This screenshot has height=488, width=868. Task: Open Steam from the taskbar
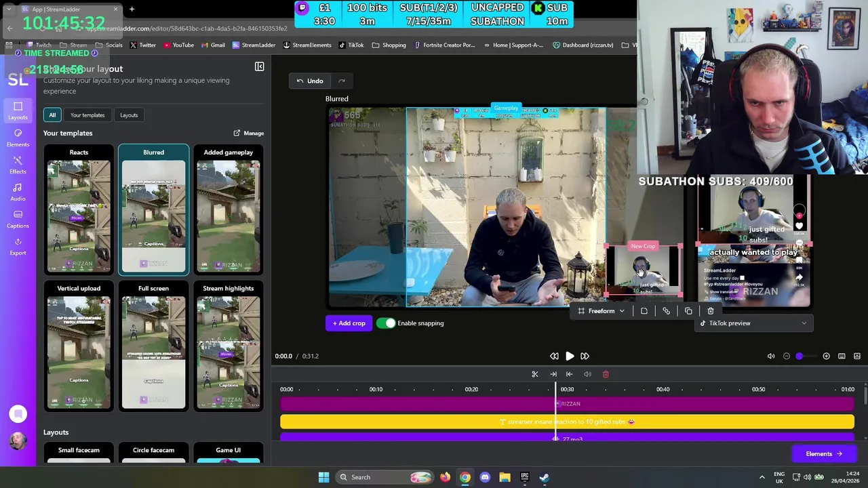click(x=545, y=477)
